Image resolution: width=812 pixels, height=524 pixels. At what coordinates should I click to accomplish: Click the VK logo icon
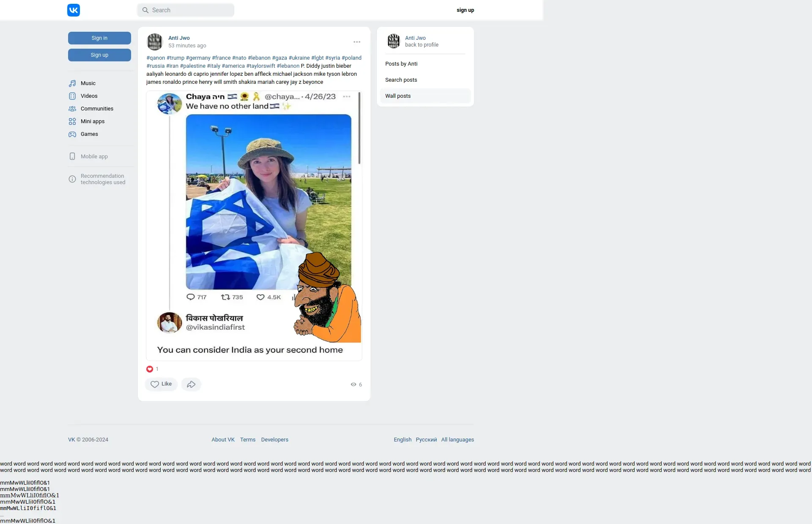(74, 10)
